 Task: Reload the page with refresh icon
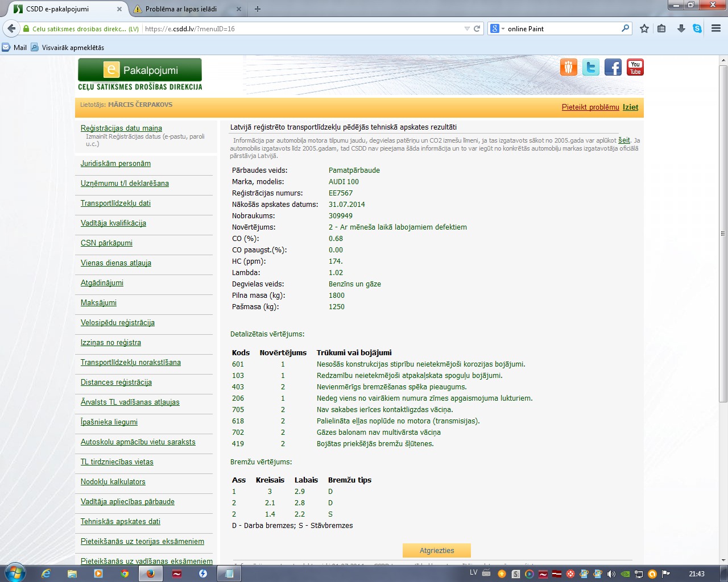[x=477, y=28]
